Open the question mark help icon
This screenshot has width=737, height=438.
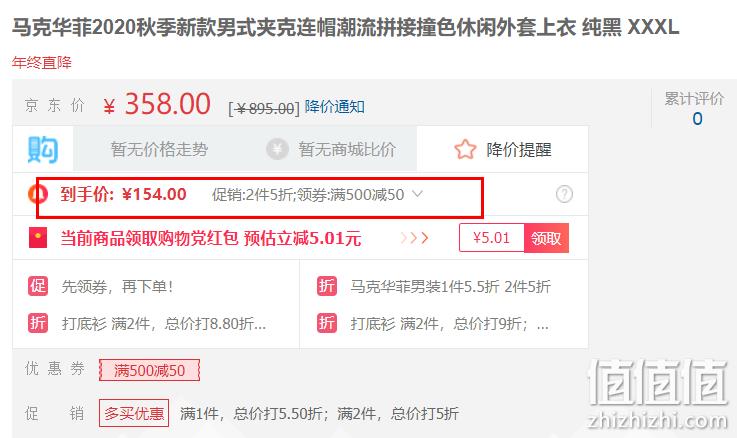[564, 194]
